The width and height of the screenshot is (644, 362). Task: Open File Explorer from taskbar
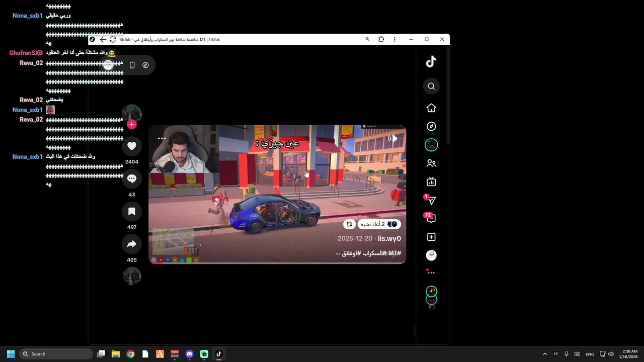click(116, 354)
